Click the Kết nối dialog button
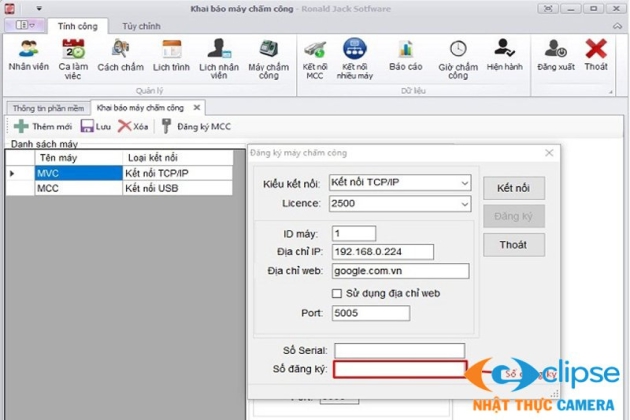The height and width of the screenshot is (420, 630). point(513,188)
